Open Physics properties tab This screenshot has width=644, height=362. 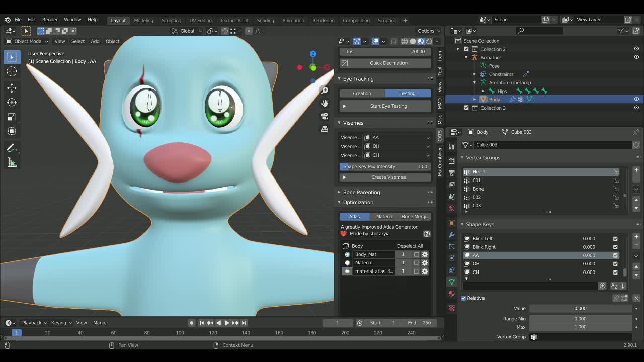click(x=451, y=258)
